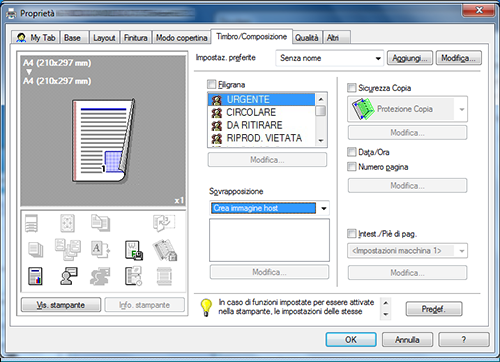This screenshot has height=362, width=500.
Task: Check the Numero pagina option
Action: (352, 166)
